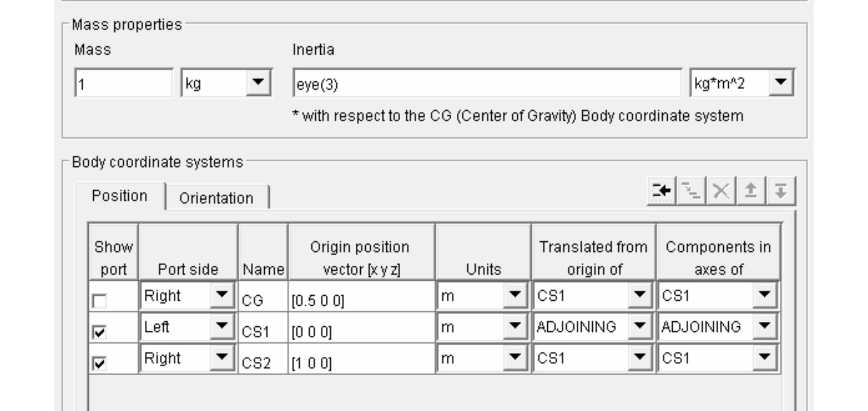The height and width of the screenshot is (411, 868).
Task: Toggle Show port checkbox for CS2
Action: point(99,364)
